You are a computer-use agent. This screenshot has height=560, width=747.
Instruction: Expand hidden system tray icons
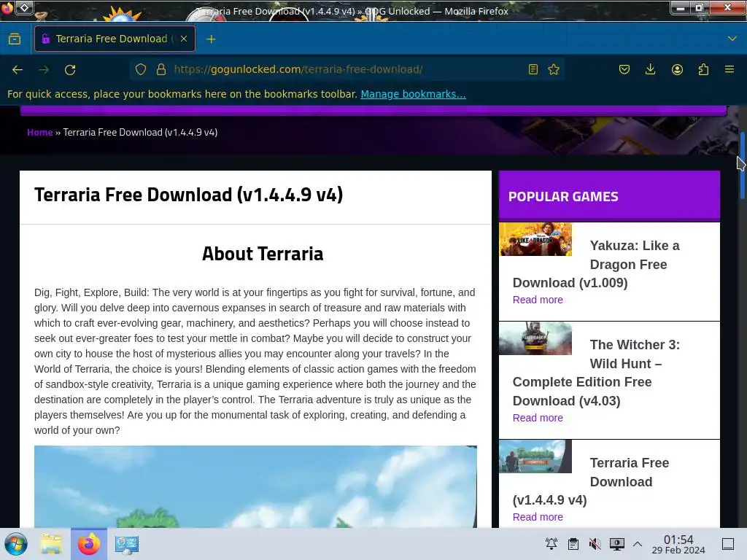[638, 544]
